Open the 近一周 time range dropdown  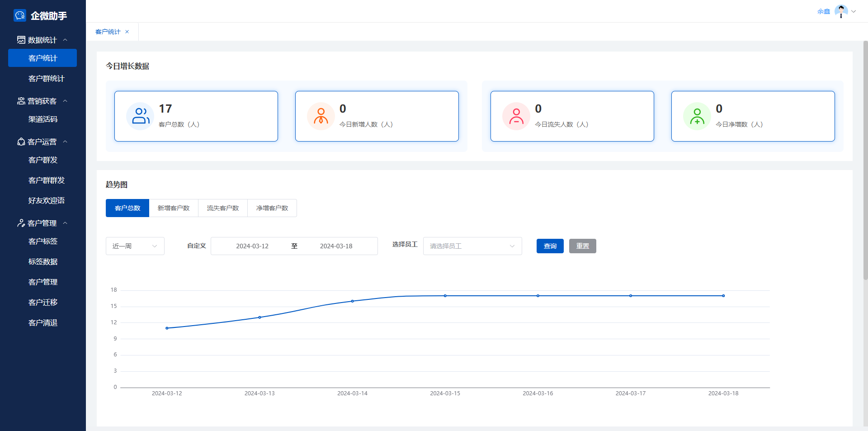tap(135, 246)
